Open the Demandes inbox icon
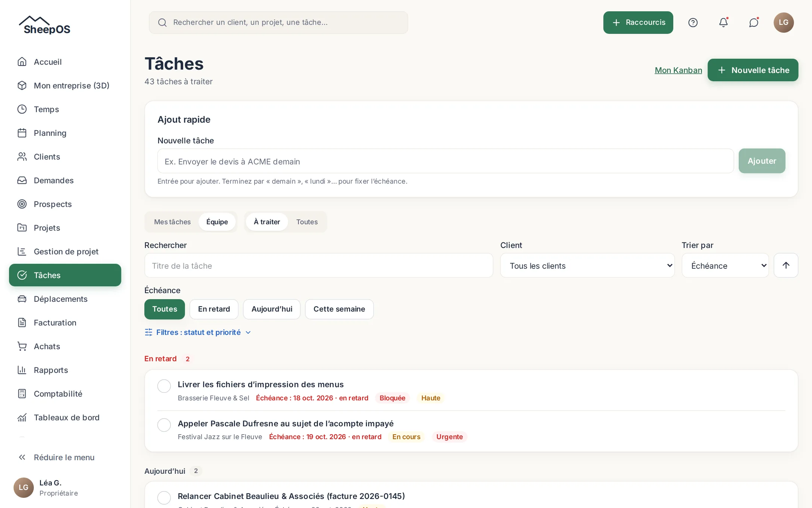 (22, 180)
